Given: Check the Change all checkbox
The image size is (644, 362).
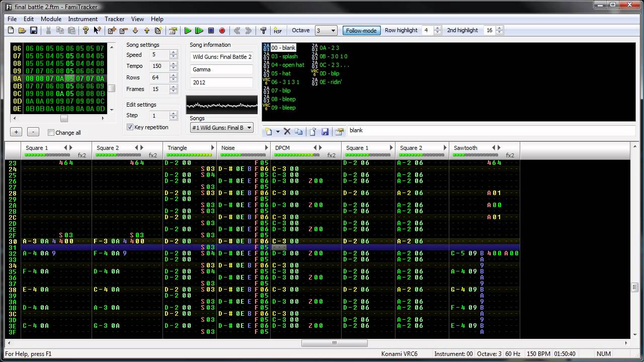Looking at the screenshot, I should point(51,133).
